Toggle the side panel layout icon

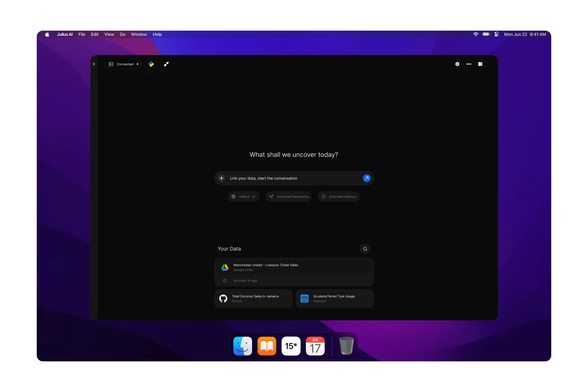click(x=480, y=64)
